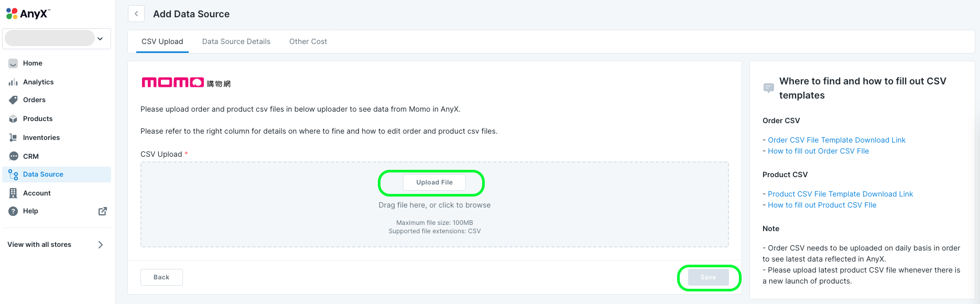Click the Home icon in sidebar

coord(13,63)
